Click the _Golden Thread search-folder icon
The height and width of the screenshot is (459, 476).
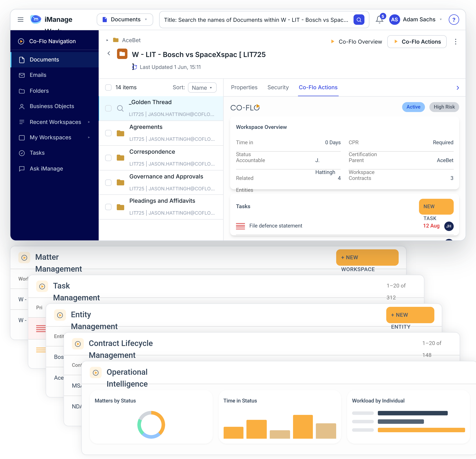coord(120,108)
